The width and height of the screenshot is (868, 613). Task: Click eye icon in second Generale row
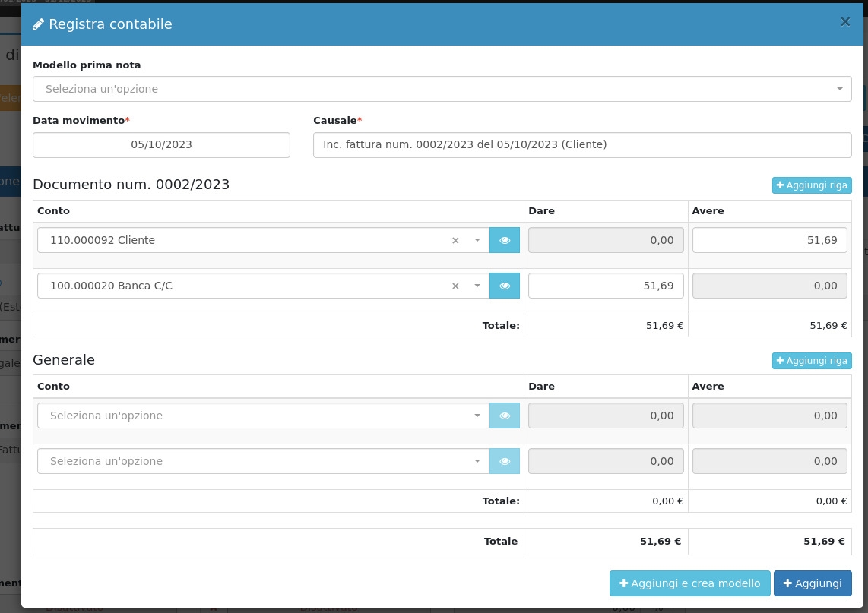click(x=504, y=461)
